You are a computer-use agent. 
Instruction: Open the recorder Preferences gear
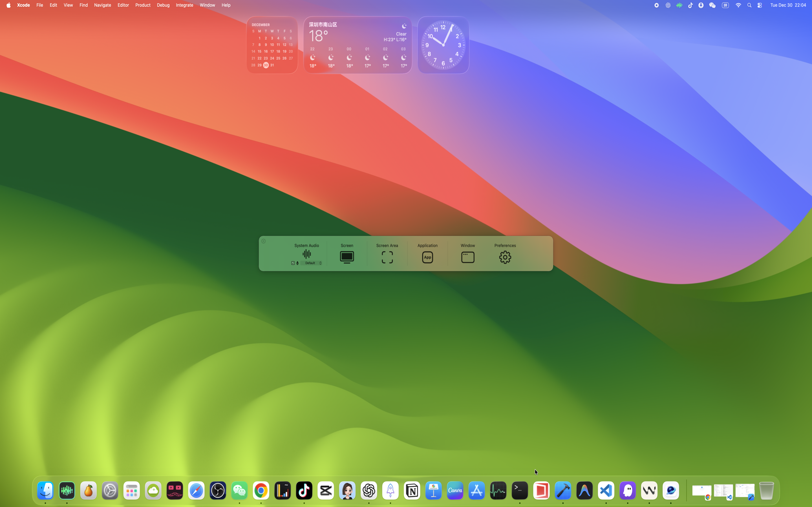(505, 257)
